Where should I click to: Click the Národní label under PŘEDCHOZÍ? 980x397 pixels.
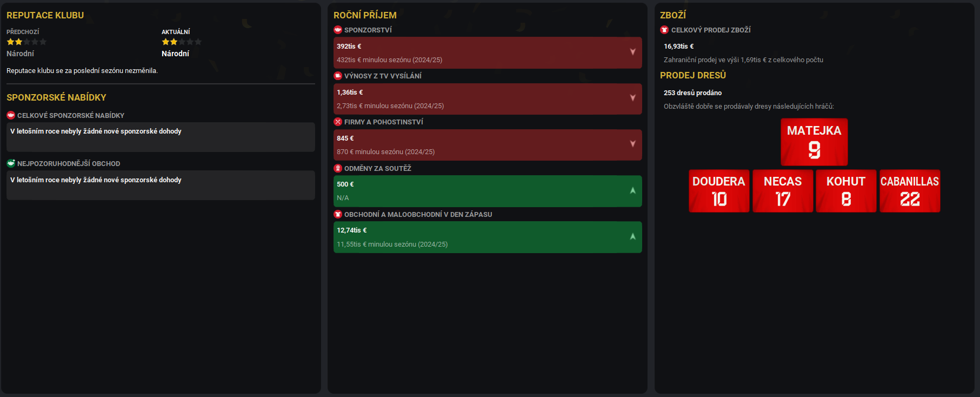[x=20, y=54]
